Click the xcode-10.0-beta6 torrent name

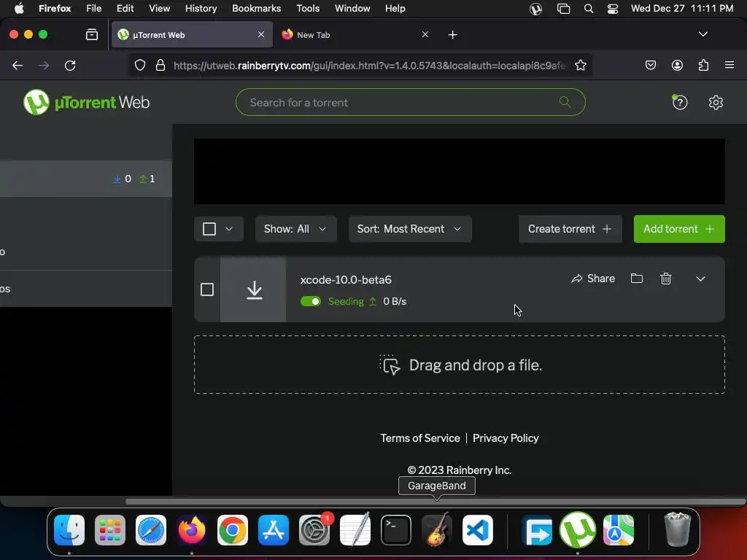(346, 279)
